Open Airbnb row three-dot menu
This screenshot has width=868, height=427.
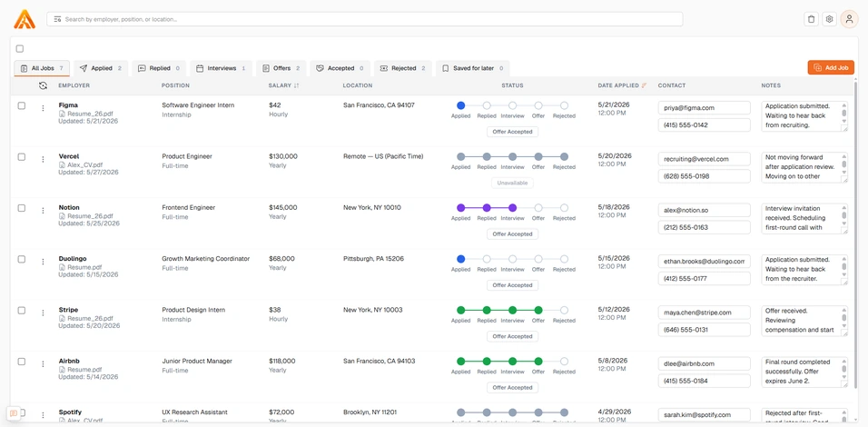(44, 364)
